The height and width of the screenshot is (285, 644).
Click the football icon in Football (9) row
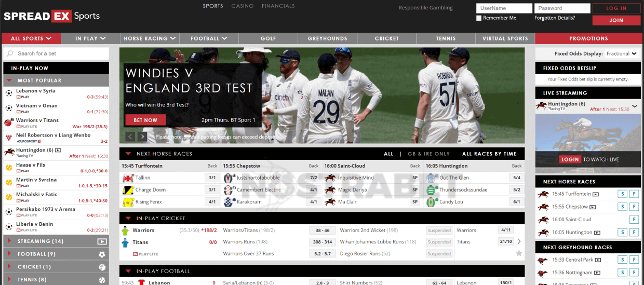pyautogui.click(x=102, y=254)
